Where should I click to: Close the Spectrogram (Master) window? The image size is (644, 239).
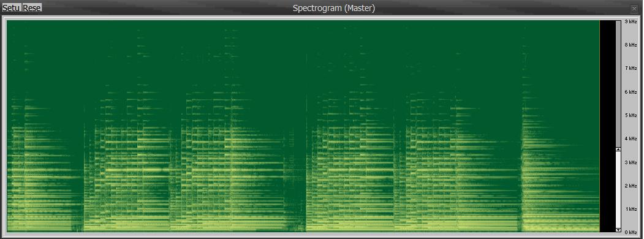634,8
